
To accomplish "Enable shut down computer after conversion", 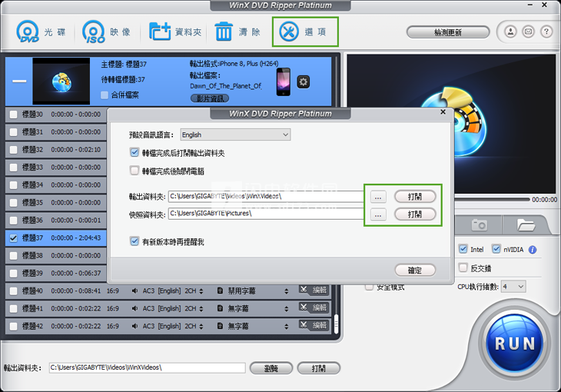I will pos(134,171).
